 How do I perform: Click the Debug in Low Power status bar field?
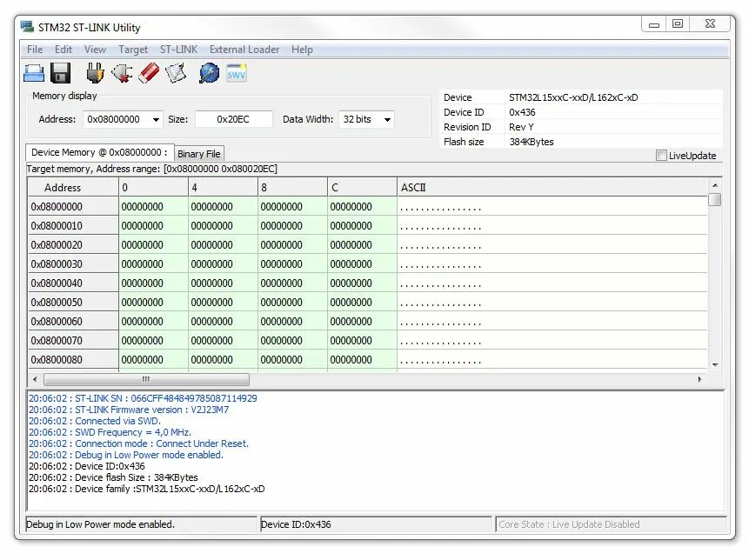[x=140, y=524]
